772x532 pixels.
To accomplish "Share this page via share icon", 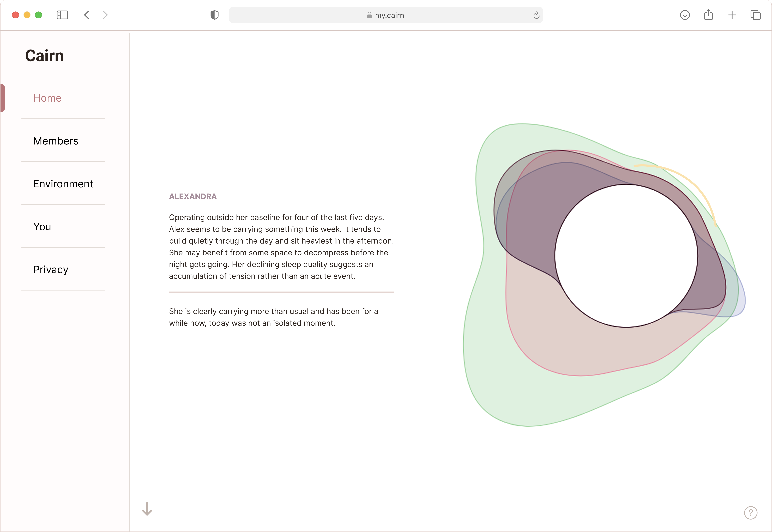I will click(708, 15).
